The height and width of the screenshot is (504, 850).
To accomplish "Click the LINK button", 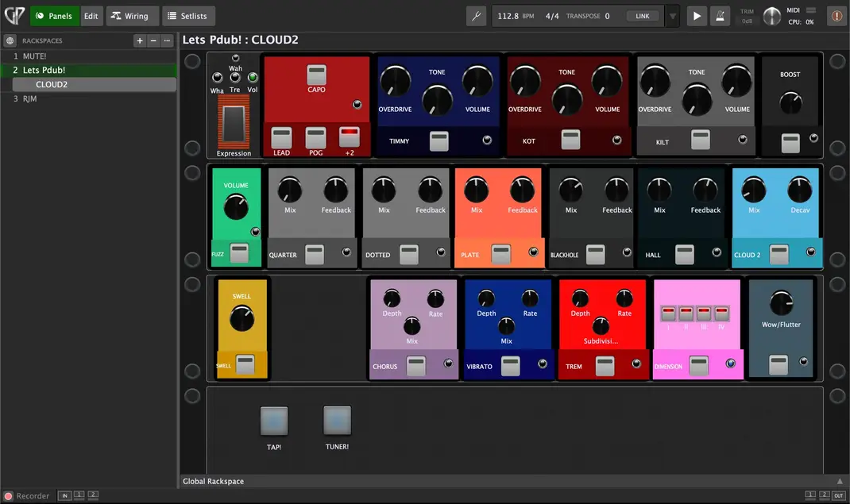I will [643, 16].
